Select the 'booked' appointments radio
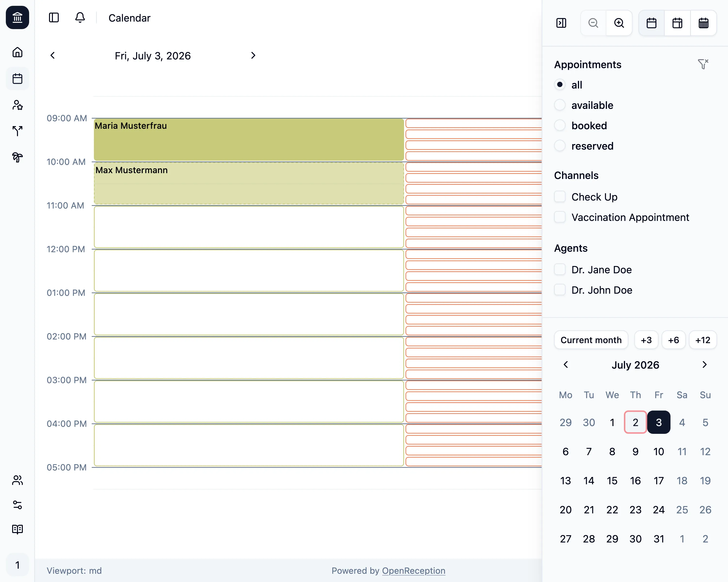The height and width of the screenshot is (582, 728). pos(560,125)
